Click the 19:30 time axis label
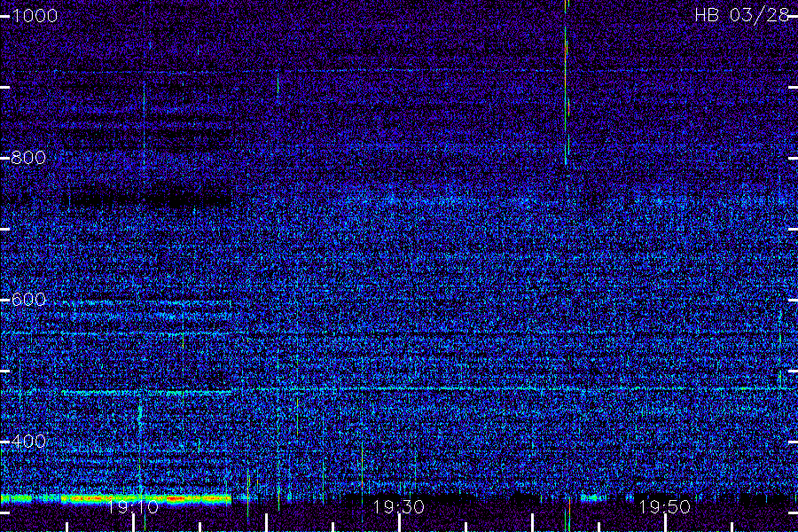Viewport: 798px width, 532px height. pos(398,507)
